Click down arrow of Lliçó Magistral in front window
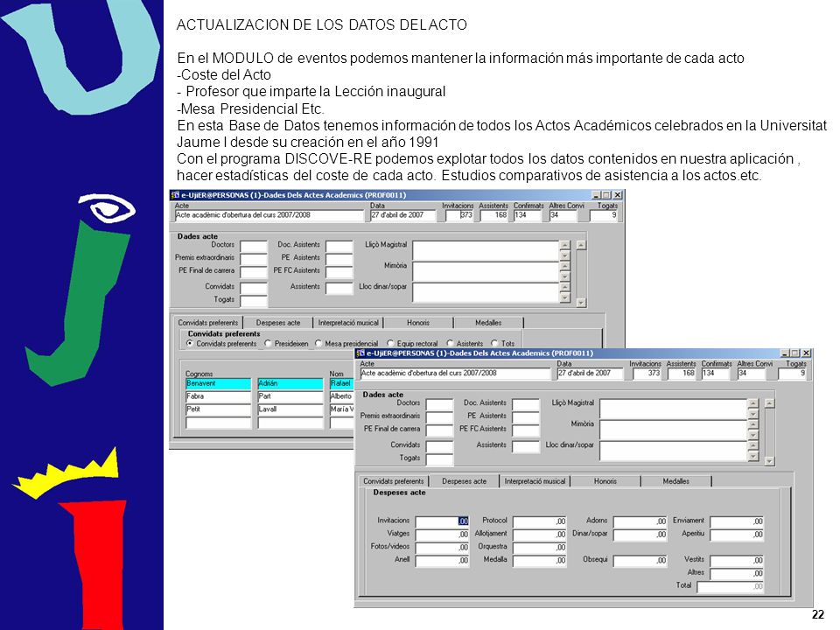The height and width of the screenshot is (630, 840). pyautogui.click(x=753, y=414)
